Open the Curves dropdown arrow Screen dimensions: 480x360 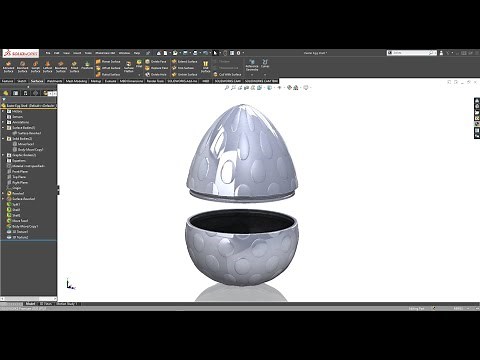point(265,75)
